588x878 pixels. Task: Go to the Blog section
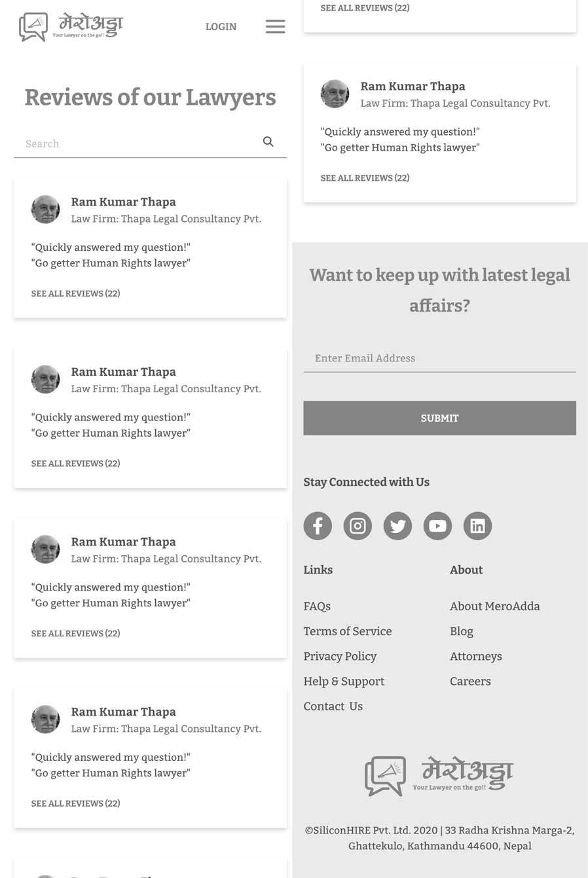pyautogui.click(x=461, y=631)
